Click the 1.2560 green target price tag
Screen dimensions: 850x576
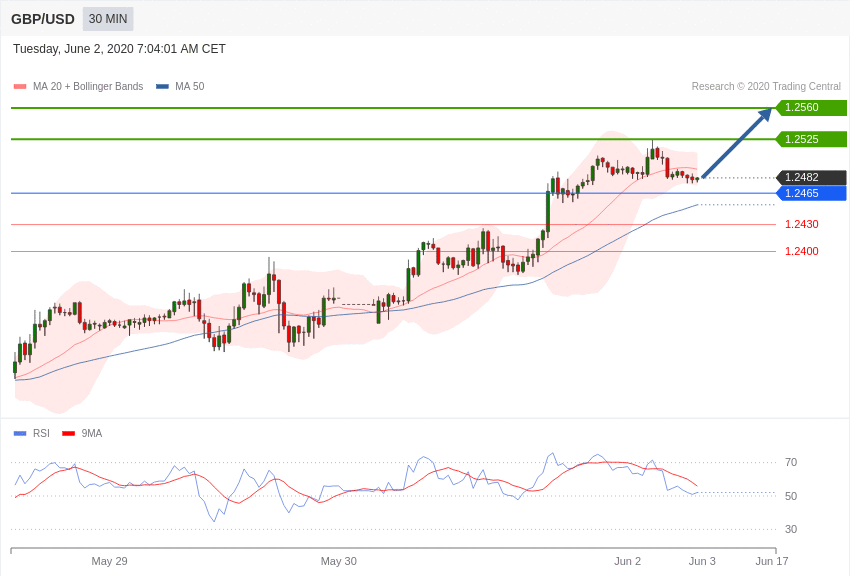tap(811, 107)
